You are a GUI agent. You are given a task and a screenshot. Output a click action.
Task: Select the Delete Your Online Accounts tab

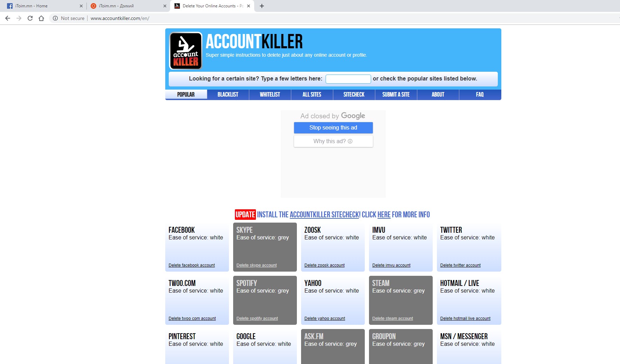(x=212, y=6)
